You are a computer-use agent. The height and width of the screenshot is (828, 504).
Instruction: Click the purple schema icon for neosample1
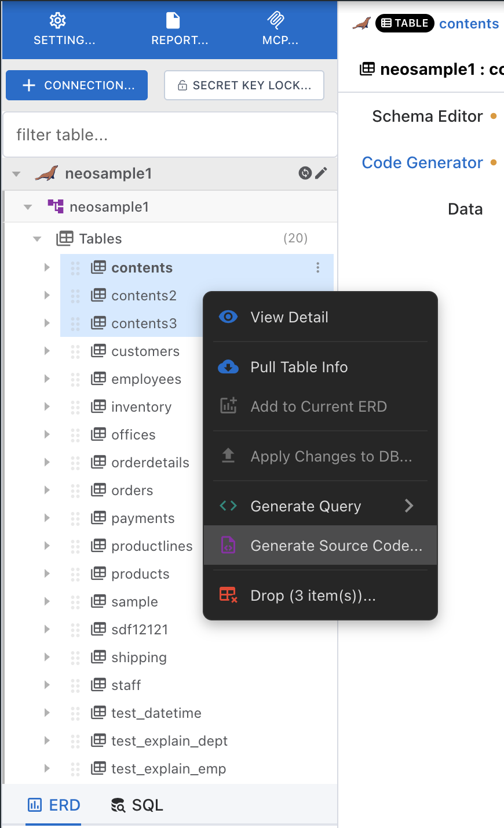56,206
